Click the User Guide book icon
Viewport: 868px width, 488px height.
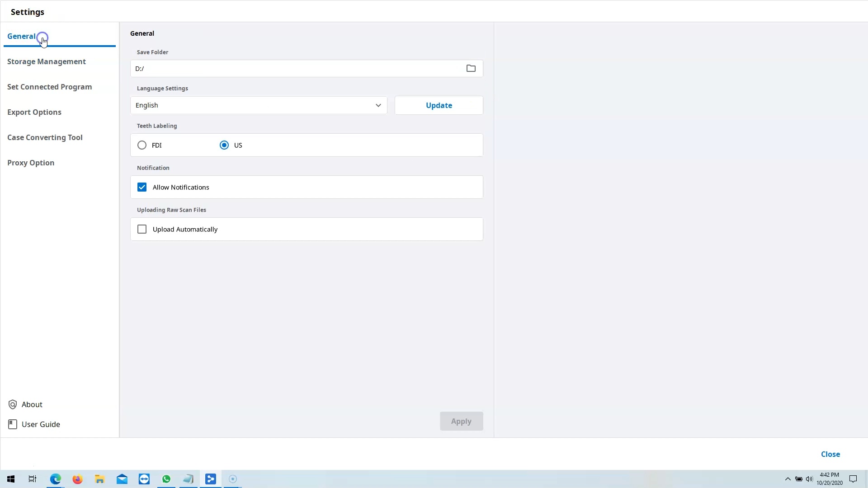pyautogui.click(x=13, y=424)
